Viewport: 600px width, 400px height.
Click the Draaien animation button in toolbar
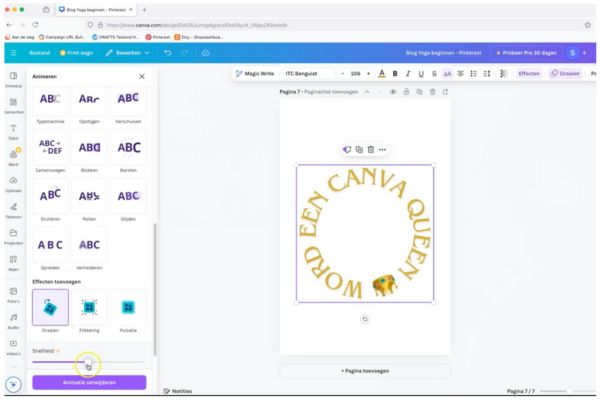pyautogui.click(x=565, y=73)
